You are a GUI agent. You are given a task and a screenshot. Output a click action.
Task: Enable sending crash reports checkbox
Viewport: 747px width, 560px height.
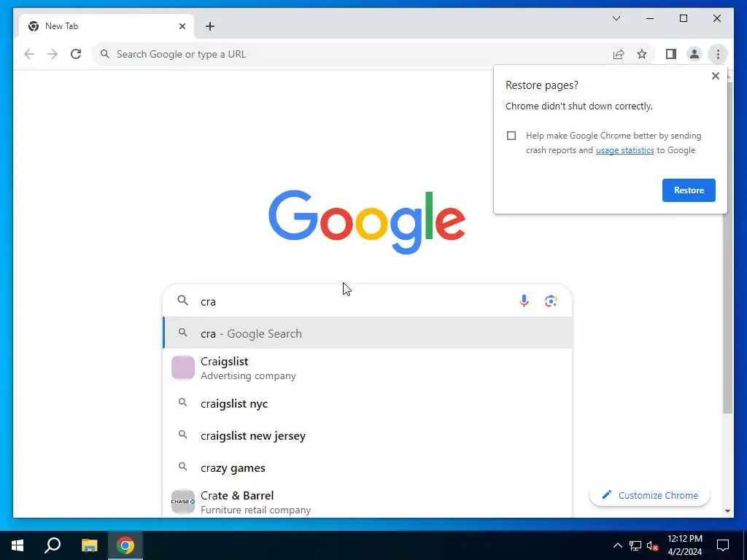tap(511, 136)
